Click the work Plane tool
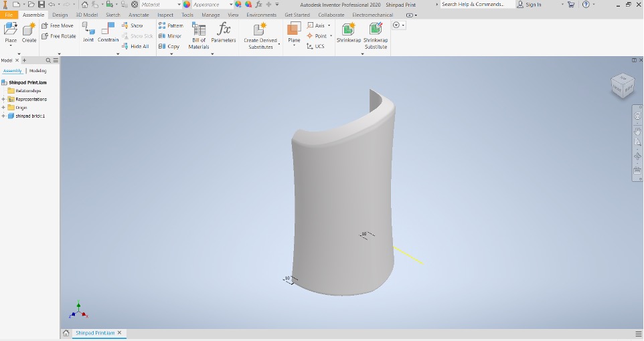 coord(294,32)
